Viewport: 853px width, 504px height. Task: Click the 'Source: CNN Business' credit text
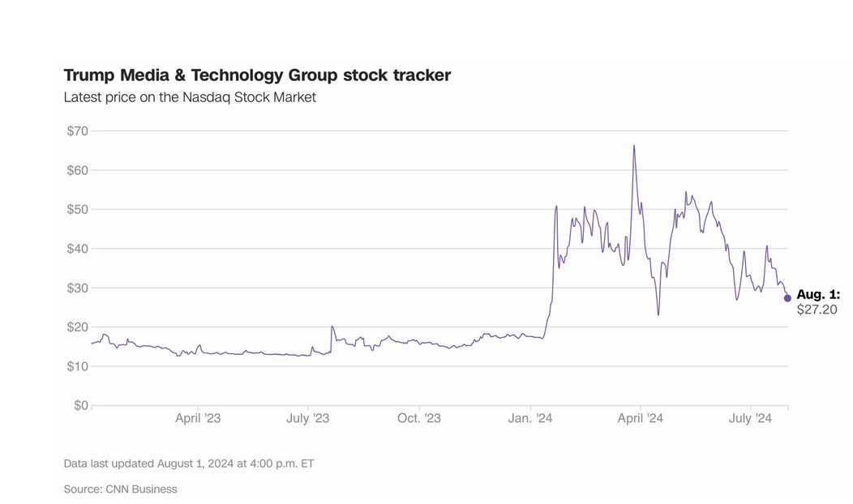(120, 489)
